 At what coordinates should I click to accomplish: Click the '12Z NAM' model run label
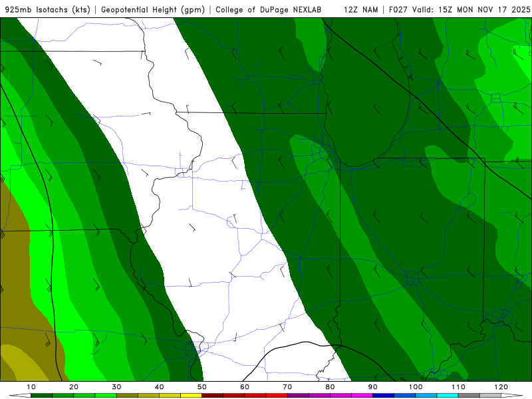pos(360,10)
